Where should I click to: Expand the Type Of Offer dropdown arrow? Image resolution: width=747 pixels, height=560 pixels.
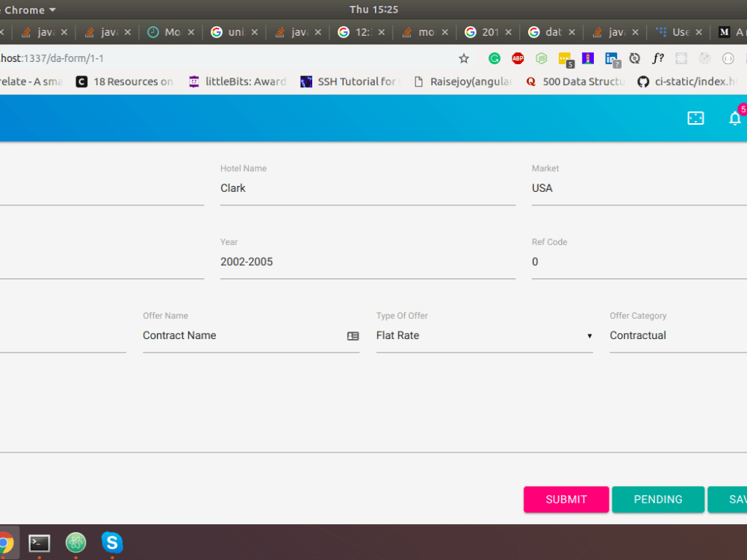point(589,336)
